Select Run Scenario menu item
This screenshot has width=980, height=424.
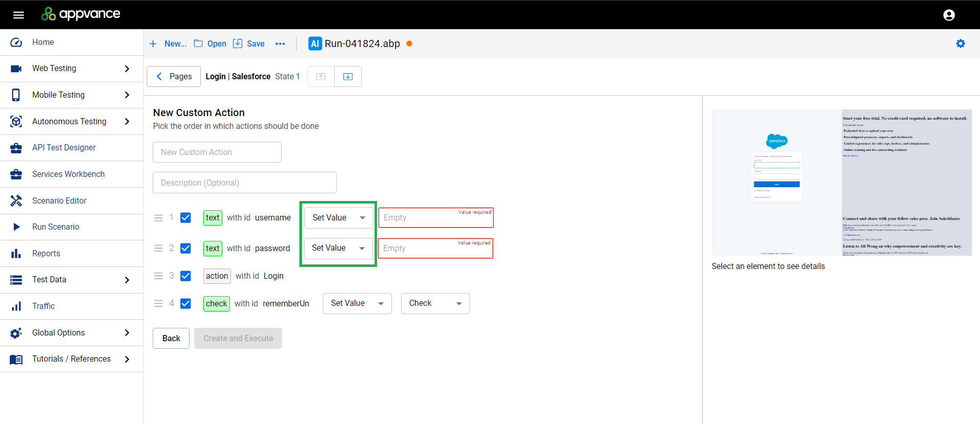[72, 227]
